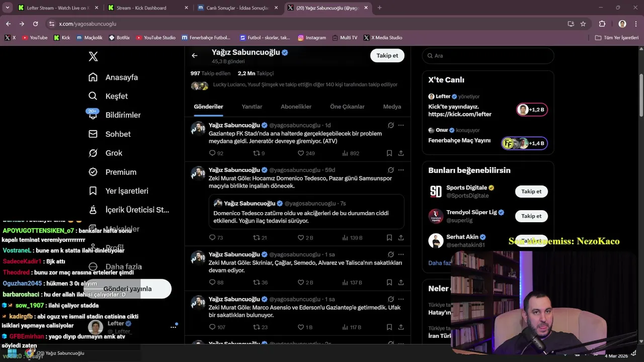Open Chrome three-dot menu
This screenshot has width=644, height=362.
pos(635,24)
